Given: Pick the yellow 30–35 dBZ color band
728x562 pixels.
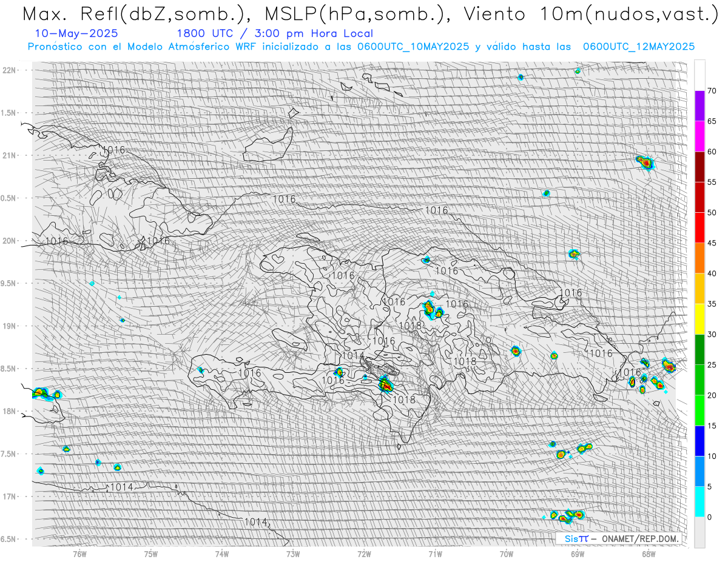Looking at the screenshot, I should click(x=699, y=319).
